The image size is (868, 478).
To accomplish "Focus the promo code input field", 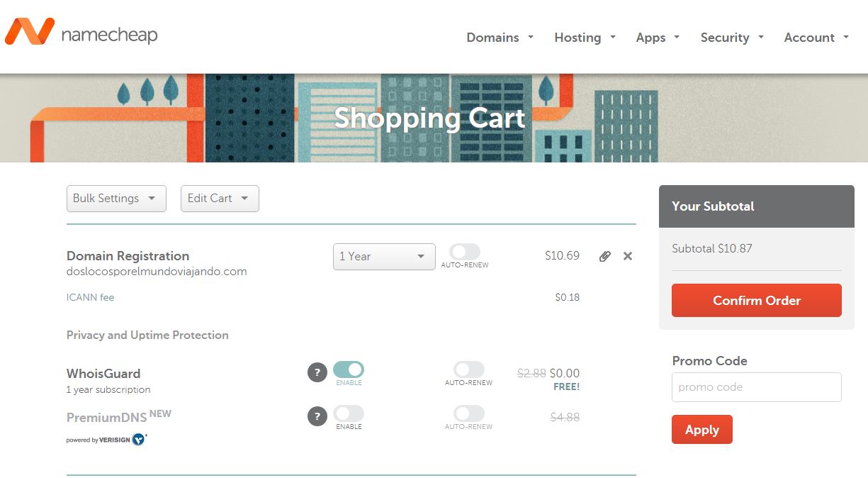I will pyautogui.click(x=756, y=387).
